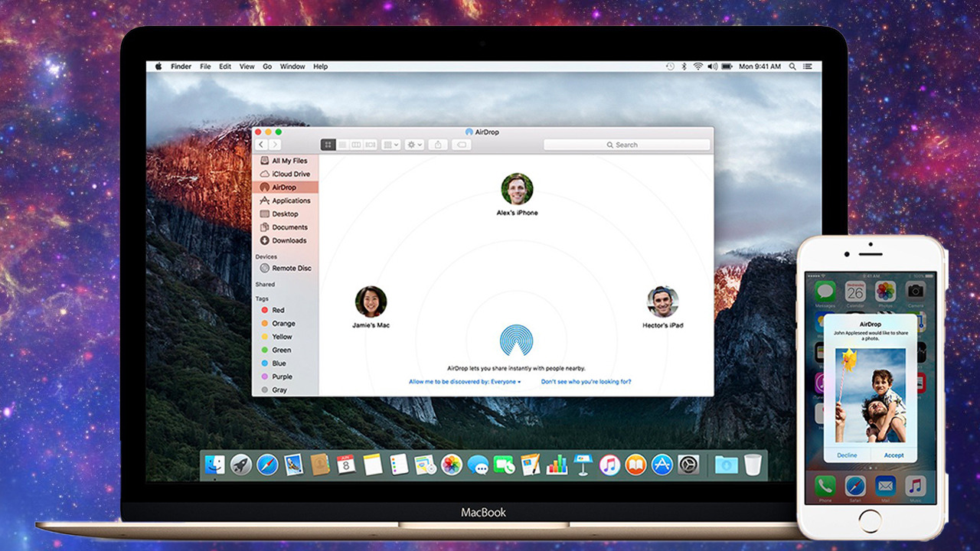This screenshot has height=551, width=980.
Task: Open App Store from the dock
Action: (x=661, y=464)
